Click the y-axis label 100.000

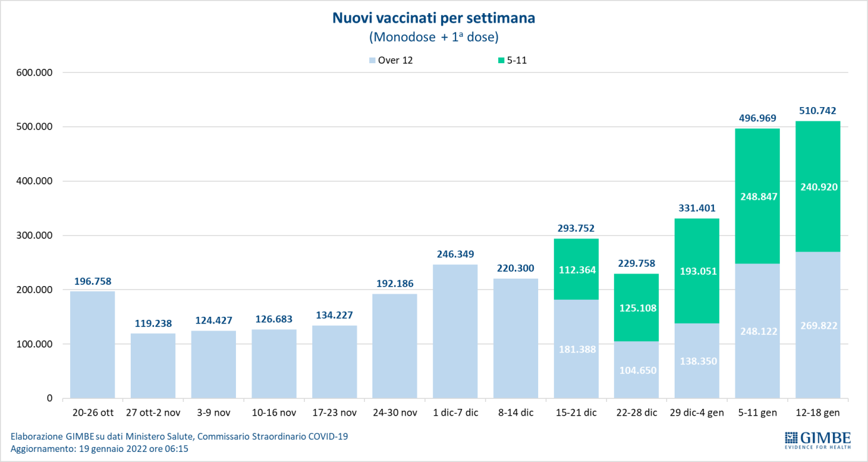pyautogui.click(x=34, y=344)
